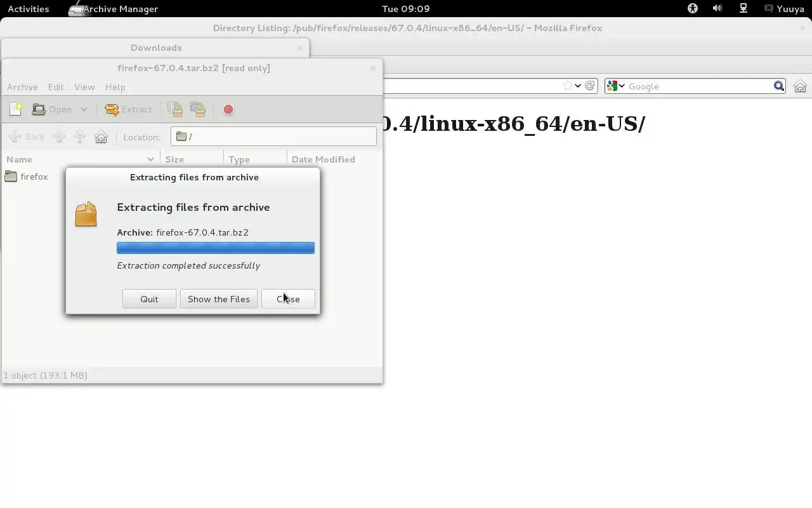Click the New archive icon in toolbar
This screenshot has height=508, width=812.
(16, 109)
